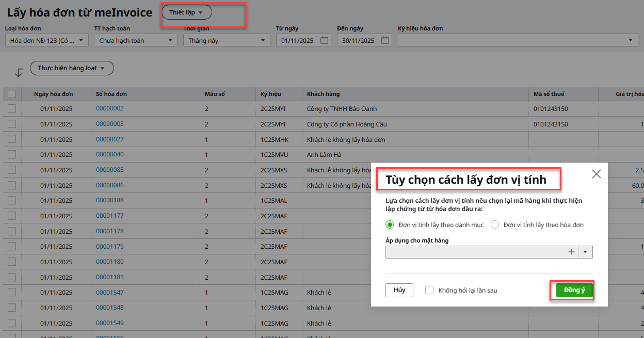Open the Thực hiện hàng loạt menu

[72, 68]
